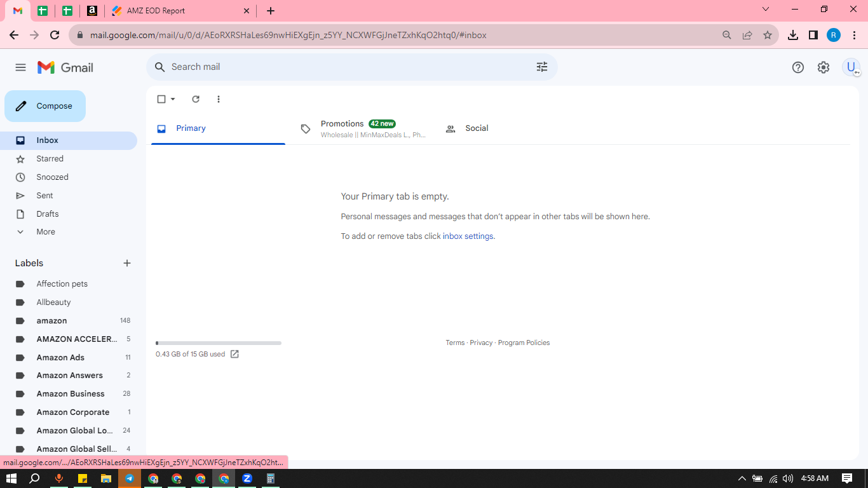Bookmark this page with the star icon
The width and height of the screenshot is (868, 488).
(768, 35)
